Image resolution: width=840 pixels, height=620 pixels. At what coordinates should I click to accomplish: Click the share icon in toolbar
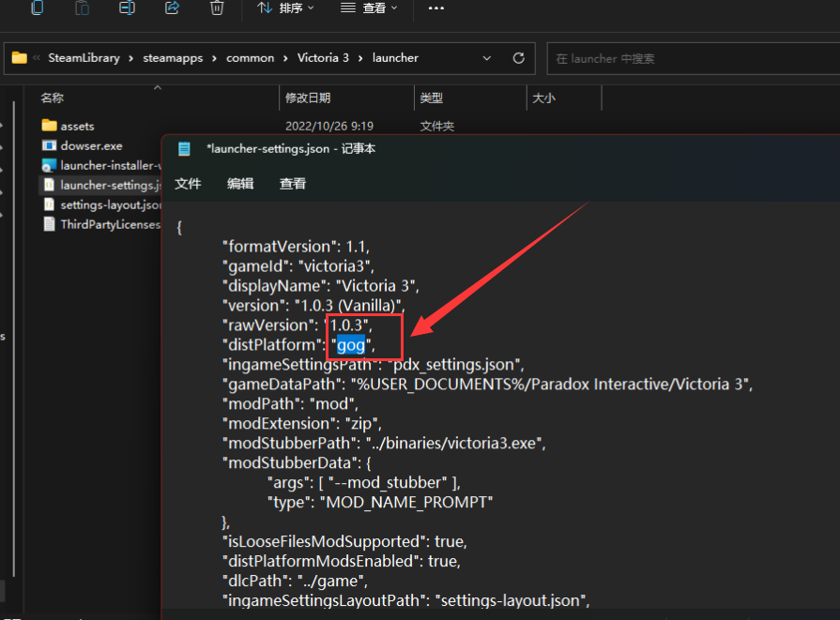[x=172, y=8]
